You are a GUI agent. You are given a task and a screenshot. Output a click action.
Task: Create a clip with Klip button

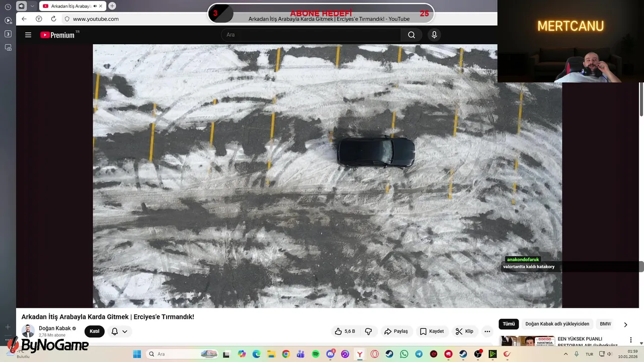pos(464,331)
